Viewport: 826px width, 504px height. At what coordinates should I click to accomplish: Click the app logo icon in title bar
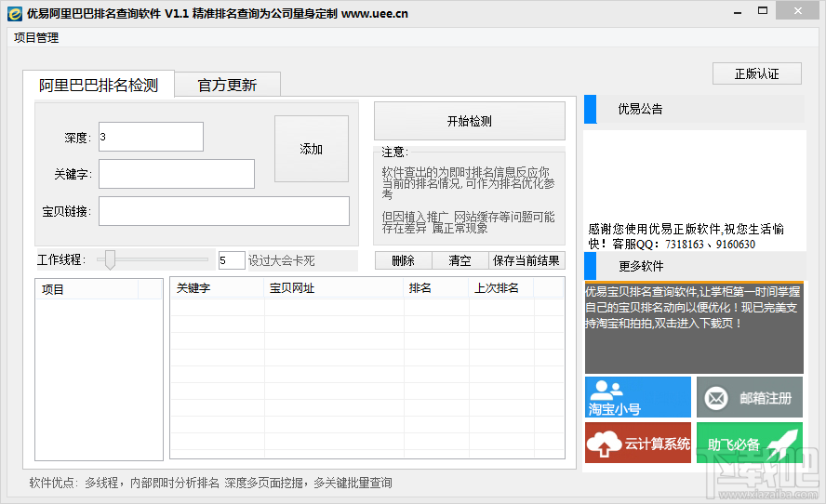point(15,14)
